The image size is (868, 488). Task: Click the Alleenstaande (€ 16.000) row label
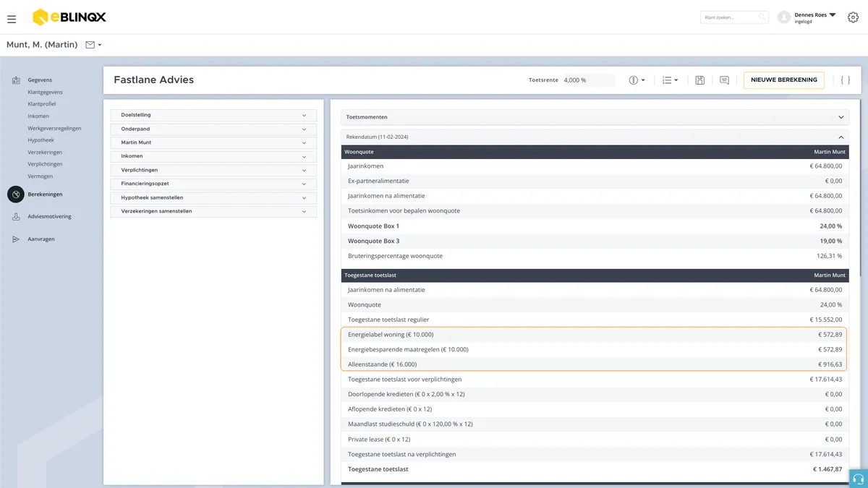382,364
